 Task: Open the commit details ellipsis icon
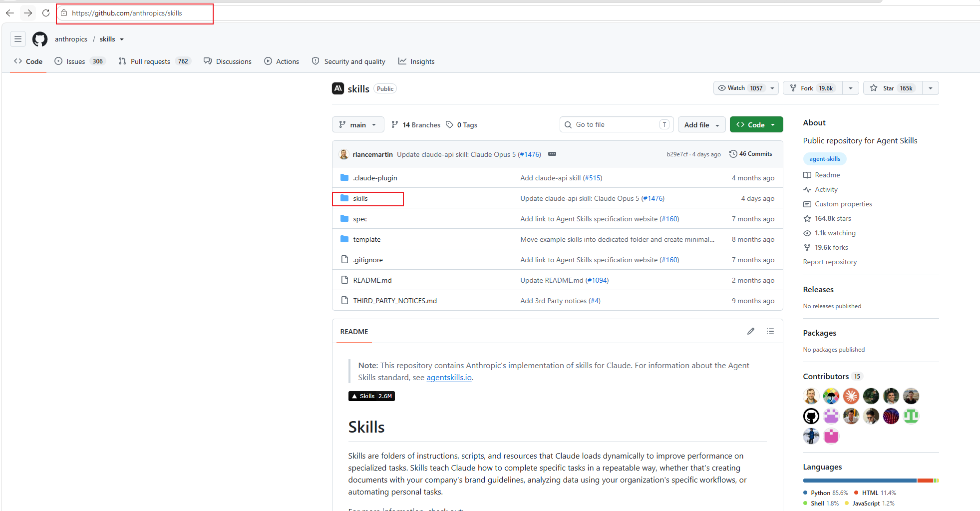click(552, 154)
